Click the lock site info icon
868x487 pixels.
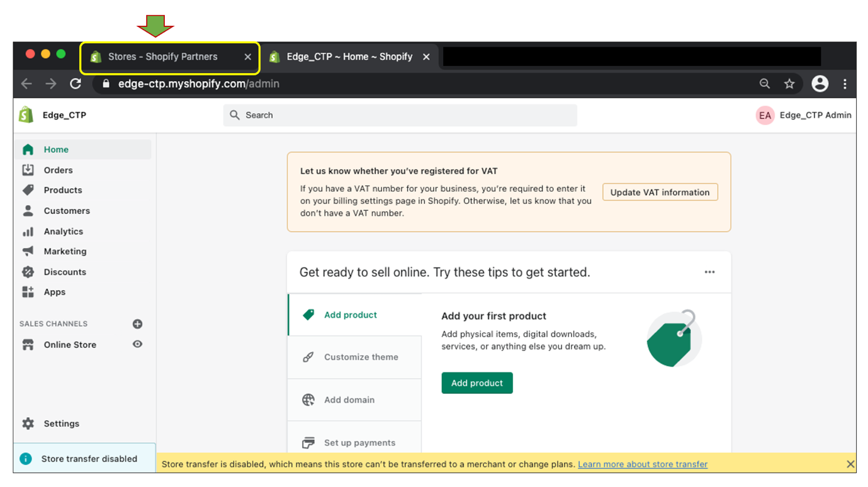click(x=106, y=84)
